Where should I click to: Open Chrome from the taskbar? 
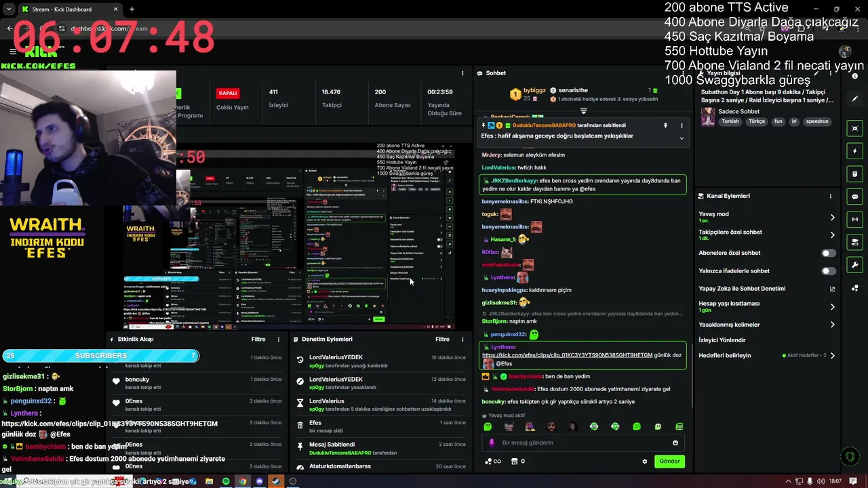[x=243, y=481]
